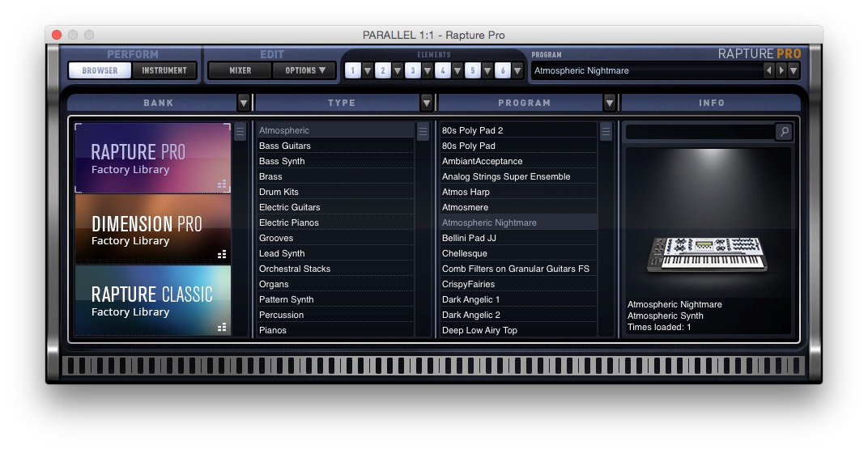Toggle element 6 on or off
The width and height of the screenshot is (868, 449).
click(x=502, y=70)
